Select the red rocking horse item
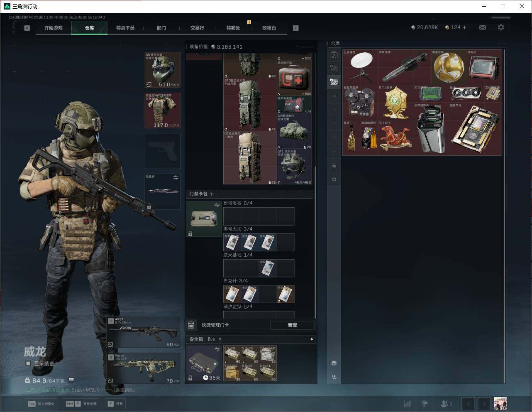532x412 pixels. coord(396,137)
